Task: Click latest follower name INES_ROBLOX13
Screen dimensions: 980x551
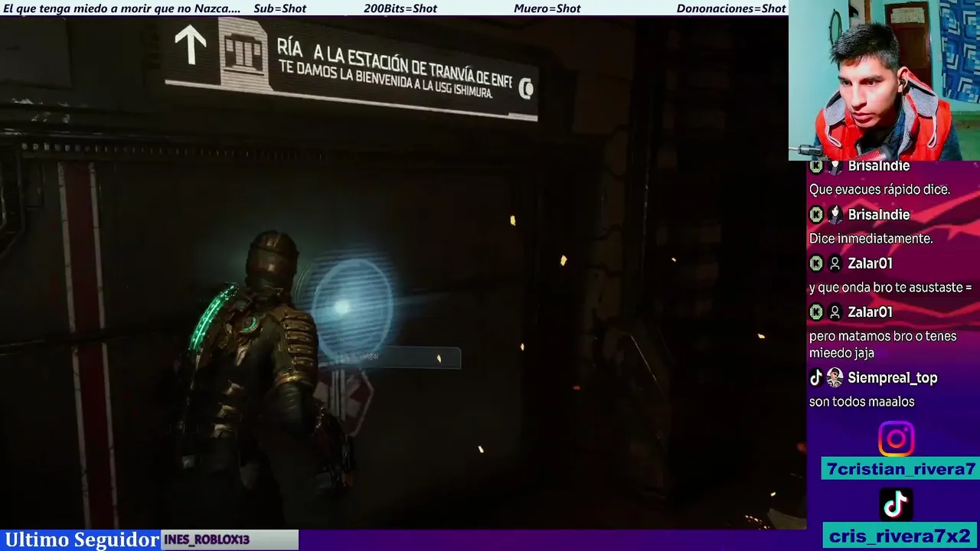Action: point(207,540)
